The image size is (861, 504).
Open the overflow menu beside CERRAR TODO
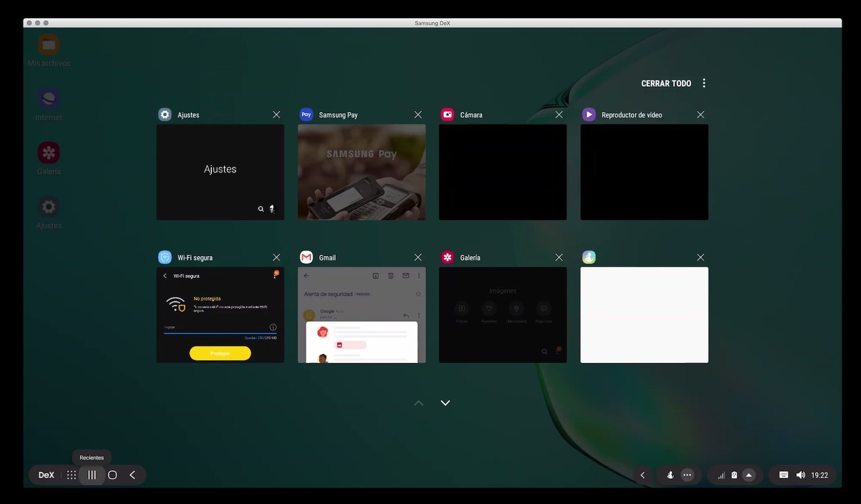tap(704, 83)
